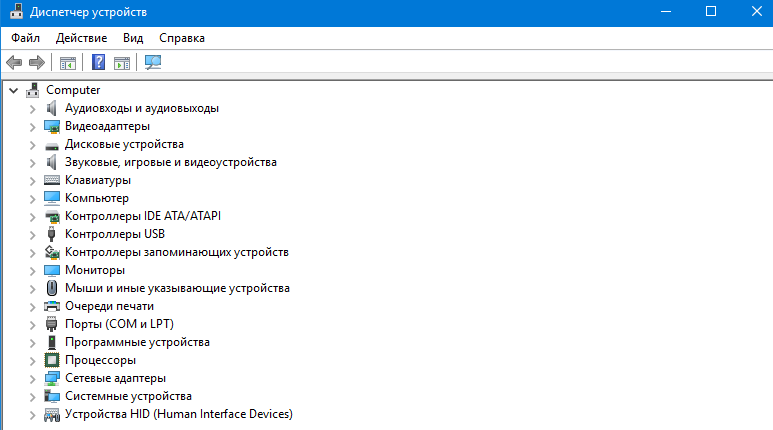The width and height of the screenshot is (773, 430).
Task: Expand the Процессоры category arrow
Action: [x=33, y=361]
